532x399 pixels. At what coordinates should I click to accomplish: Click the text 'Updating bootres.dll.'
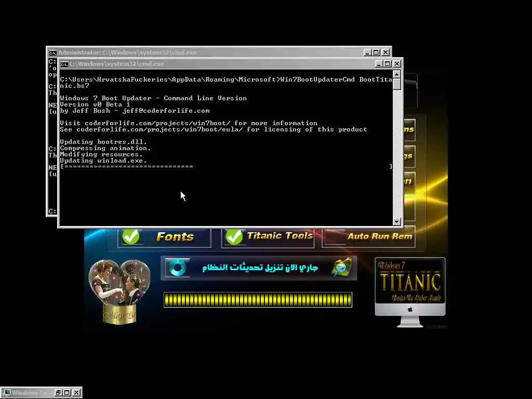(x=103, y=142)
